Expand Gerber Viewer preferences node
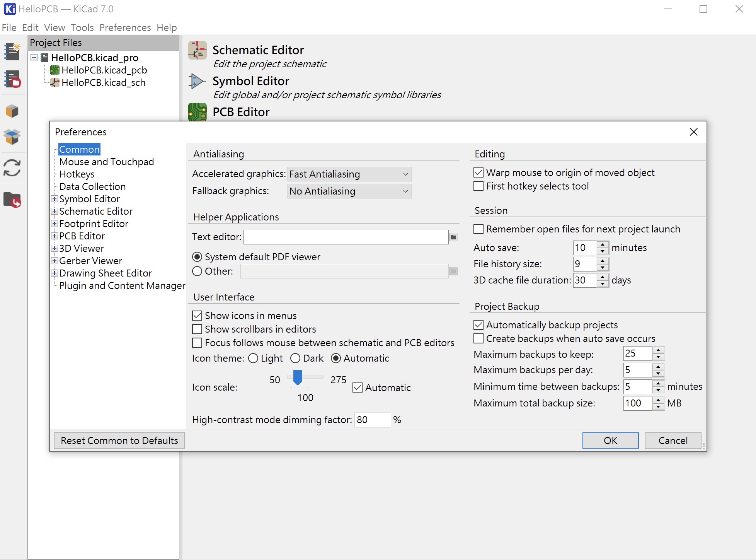This screenshot has height=560, width=756. 54,261
